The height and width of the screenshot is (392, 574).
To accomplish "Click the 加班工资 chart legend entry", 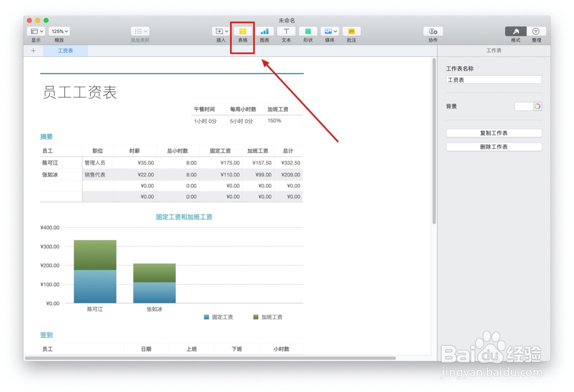I will tap(268, 317).
